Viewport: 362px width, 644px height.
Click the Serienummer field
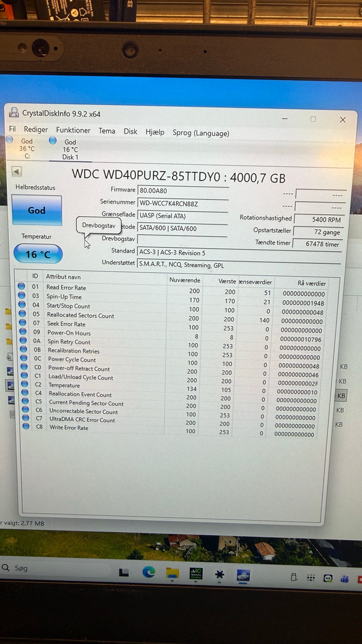tap(183, 204)
